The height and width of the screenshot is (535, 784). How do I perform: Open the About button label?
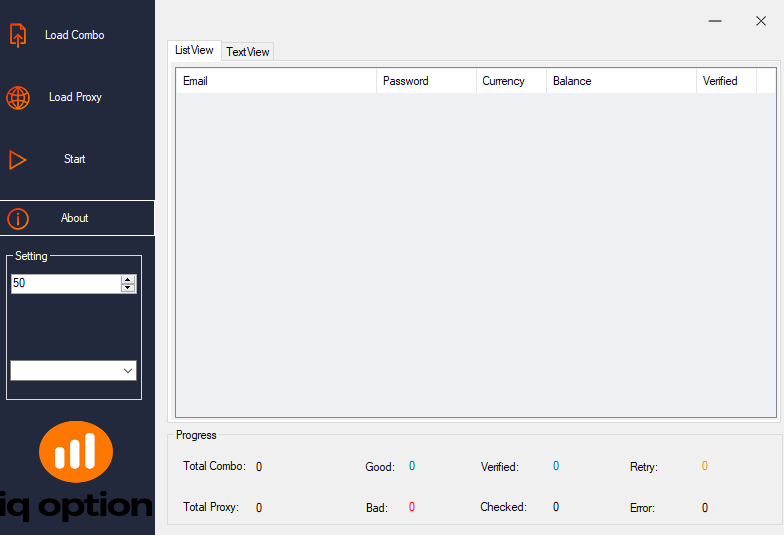(x=74, y=218)
